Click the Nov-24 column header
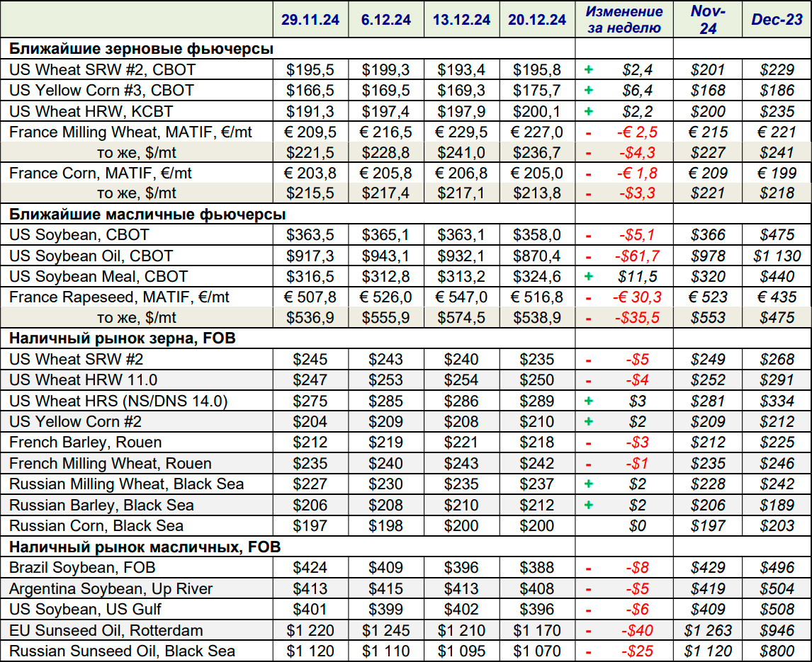This screenshot has width=812, height=662. (708, 20)
